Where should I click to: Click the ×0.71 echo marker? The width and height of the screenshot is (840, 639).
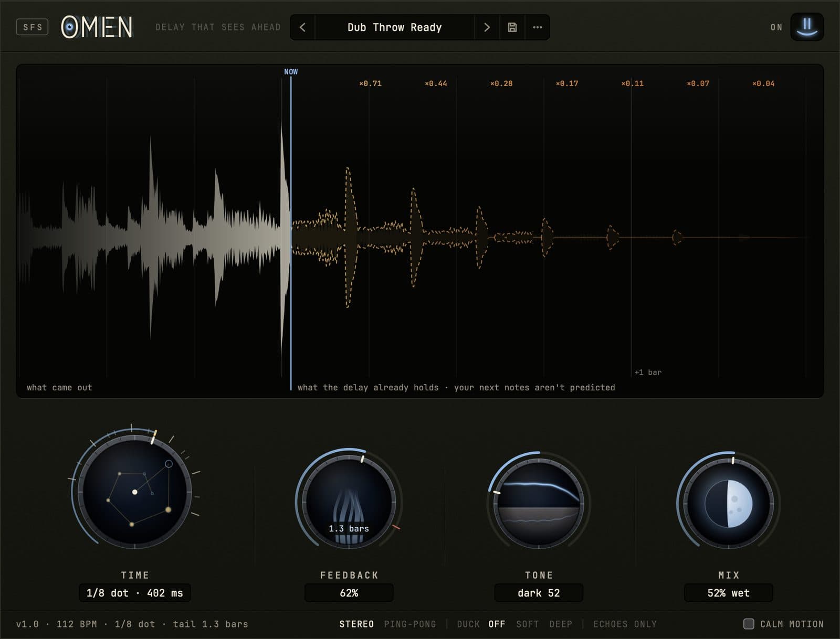click(x=370, y=83)
